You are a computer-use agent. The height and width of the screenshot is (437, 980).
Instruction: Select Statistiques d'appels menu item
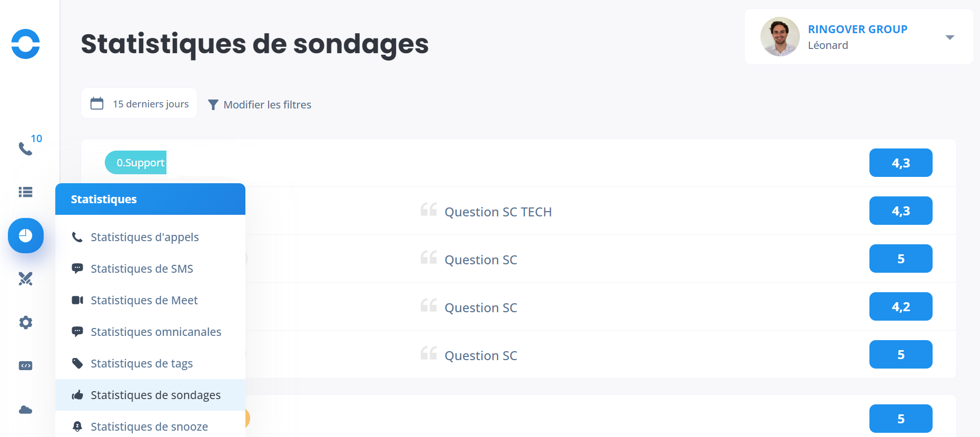(150, 237)
